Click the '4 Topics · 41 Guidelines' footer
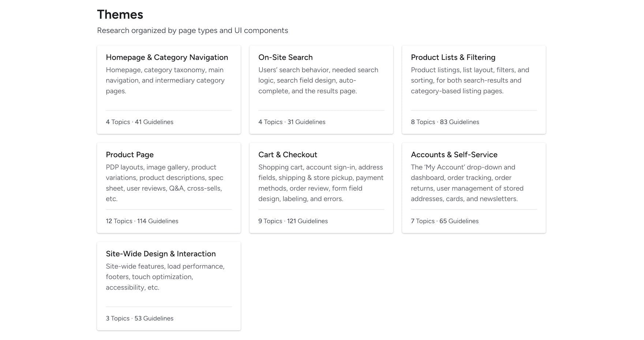Image resolution: width=644 pixels, height=340 pixels. (139, 122)
